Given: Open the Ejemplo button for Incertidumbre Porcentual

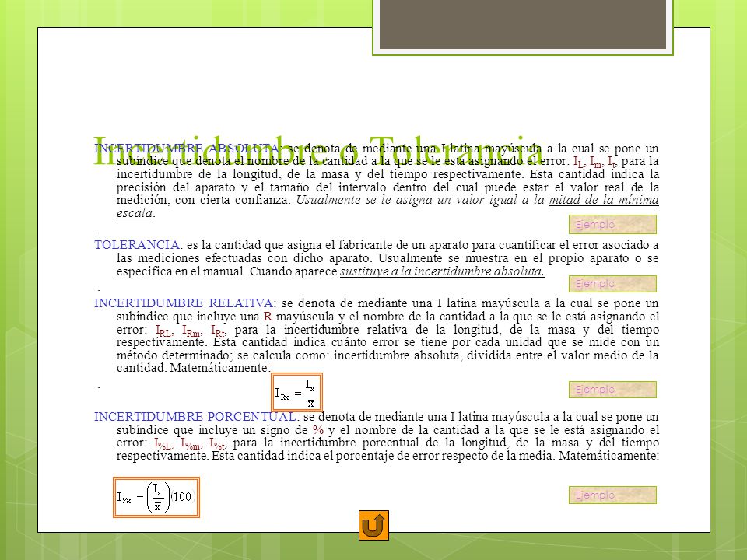Looking at the screenshot, I should (x=612, y=495).
